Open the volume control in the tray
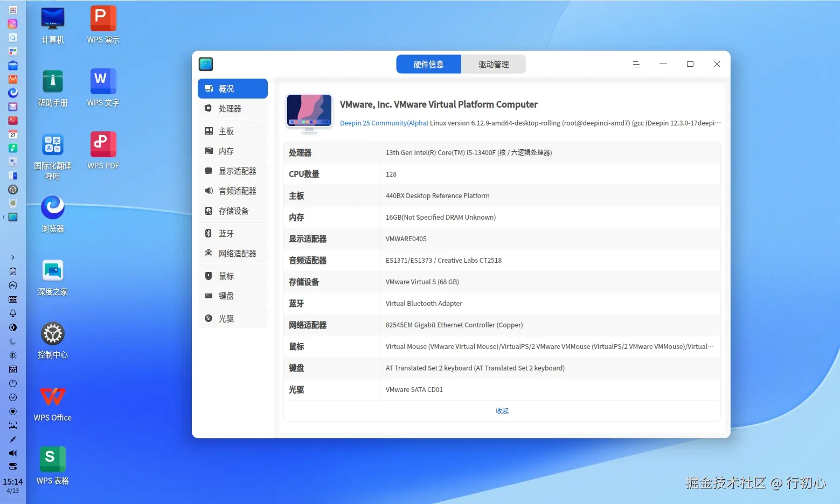This screenshot has height=504, width=840. [x=13, y=453]
